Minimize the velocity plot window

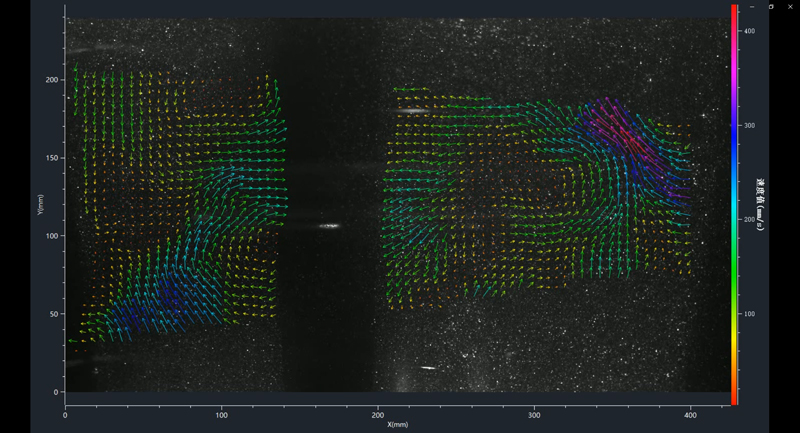click(752, 7)
